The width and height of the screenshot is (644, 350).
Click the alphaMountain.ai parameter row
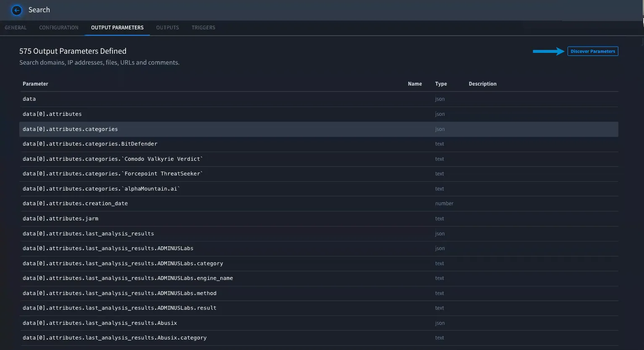click(x=319, y=189)
